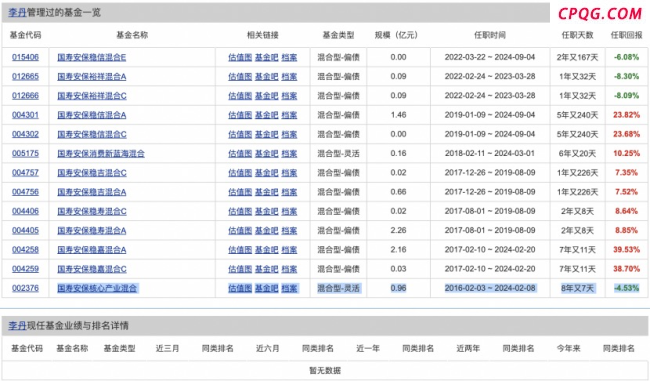Open 估值图 for fund 012665
Image resolution: width=650 pixels, height=381 pixels.
tap(240, 76)
